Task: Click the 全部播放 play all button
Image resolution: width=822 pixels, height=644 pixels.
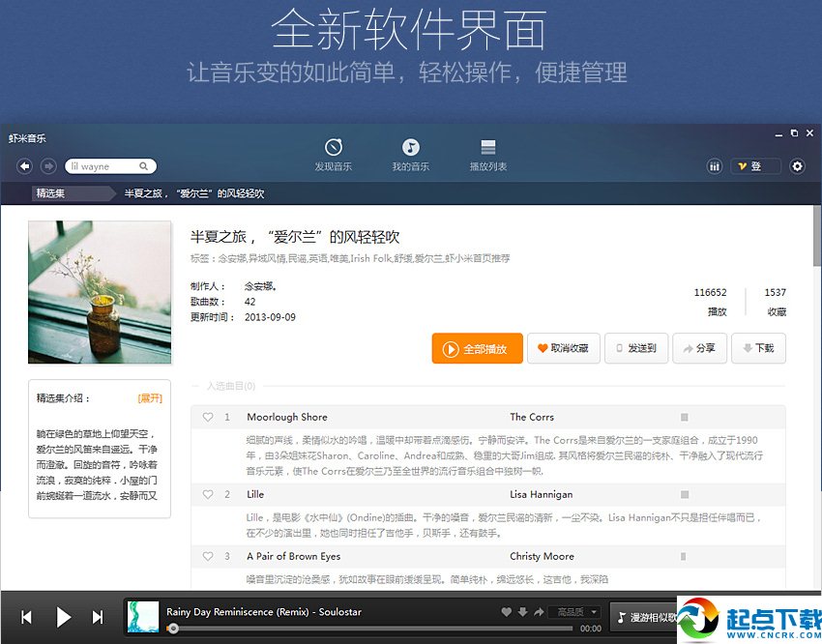Action: point(477,348)
